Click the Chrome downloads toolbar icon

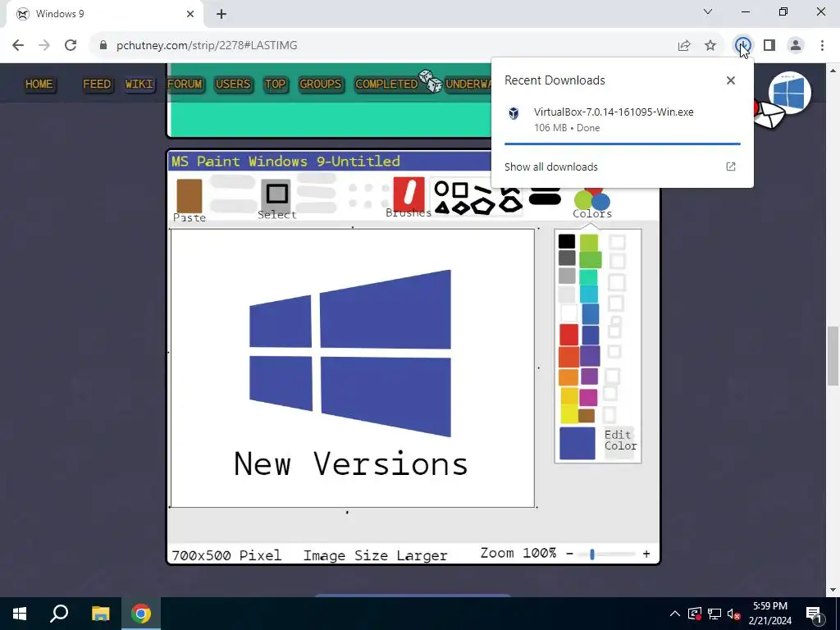point(742,45)
